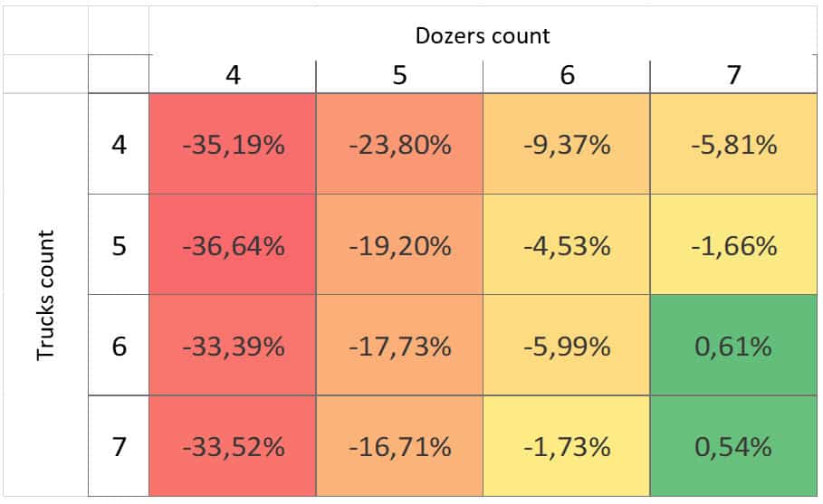Click the -19,20% cell
This screenshot has width=823, height=504.
coord(399,245)
